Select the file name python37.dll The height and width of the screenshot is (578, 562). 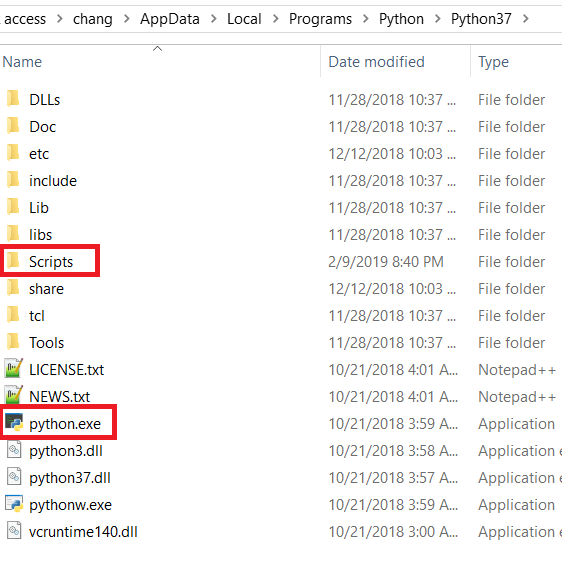[x=70, y=478]
